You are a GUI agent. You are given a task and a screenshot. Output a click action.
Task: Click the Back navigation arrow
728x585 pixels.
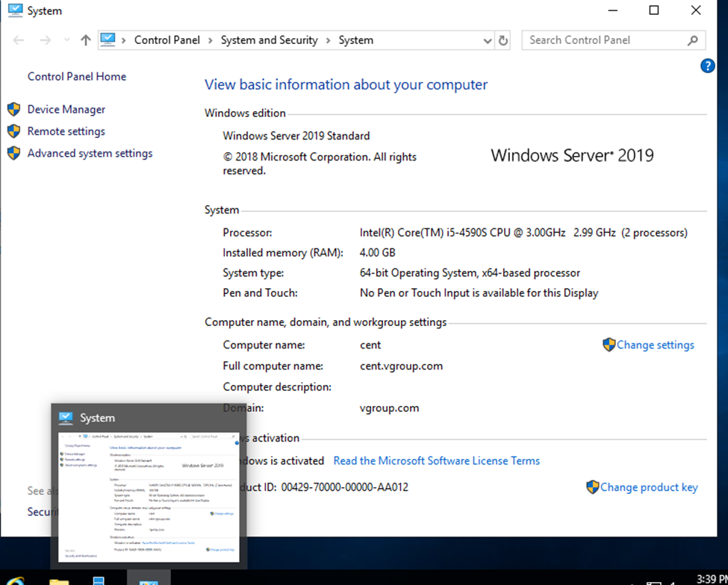click(x=19, y=40)
